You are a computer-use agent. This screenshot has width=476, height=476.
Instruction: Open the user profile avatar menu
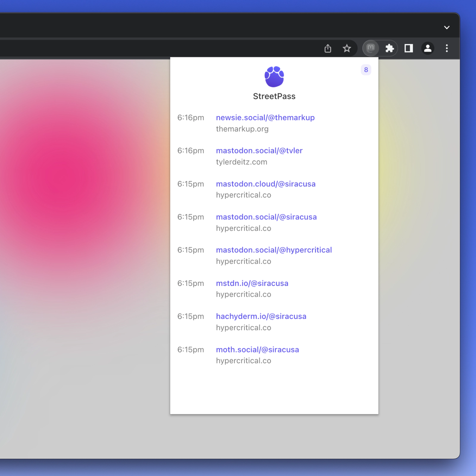point(428,48)
